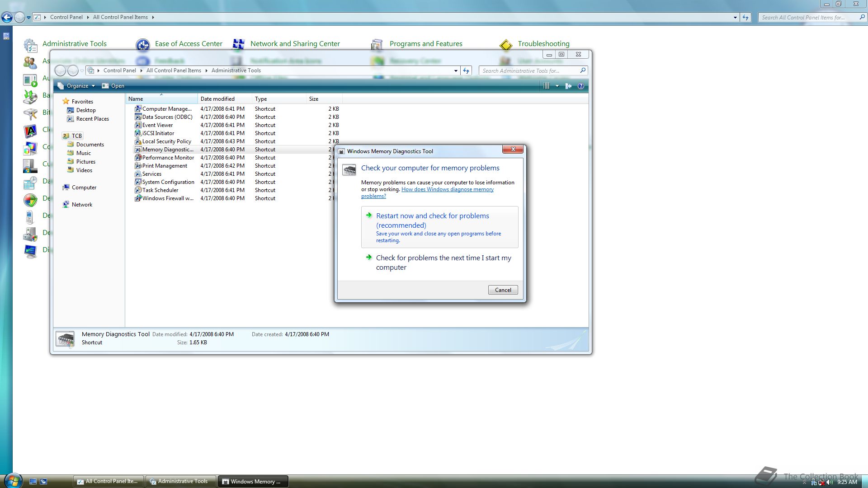Open Programs and Features icon
Screen dimensions: 868x488
(377, 44)
